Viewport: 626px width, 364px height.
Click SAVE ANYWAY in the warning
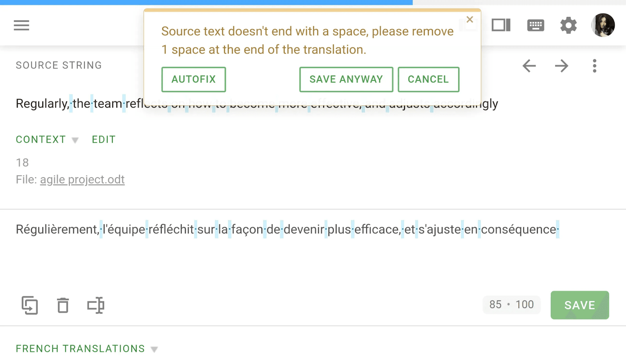346,79
